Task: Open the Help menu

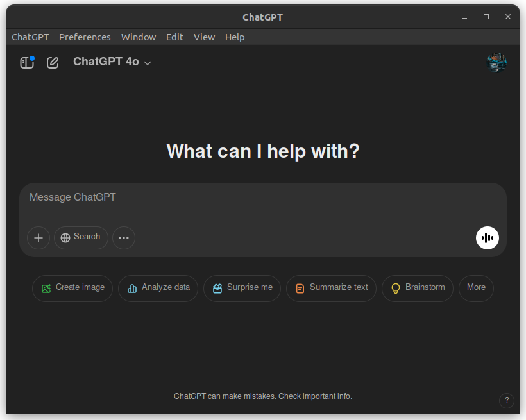Action: pos(235,37)
